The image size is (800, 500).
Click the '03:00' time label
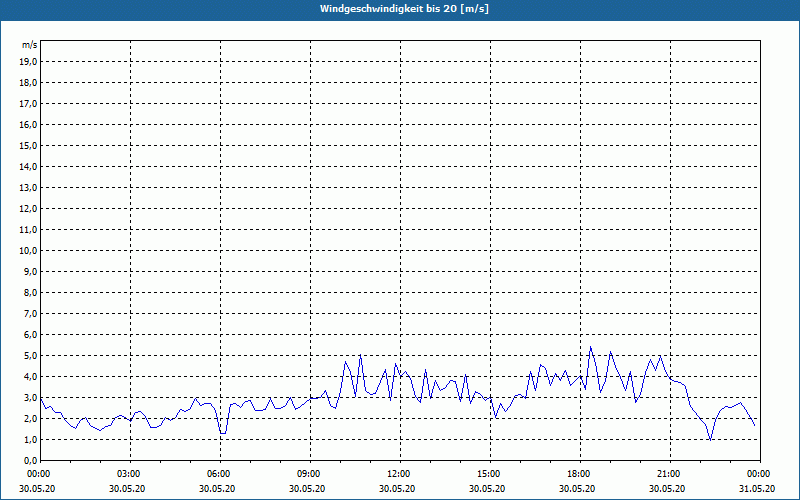(x=130, y=474)
